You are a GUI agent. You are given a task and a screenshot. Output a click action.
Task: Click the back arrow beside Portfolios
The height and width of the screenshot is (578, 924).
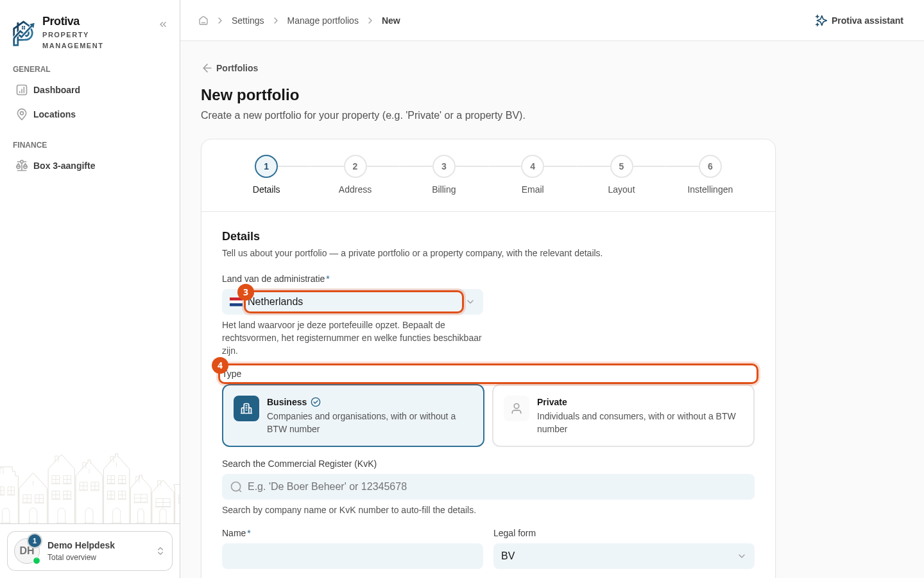click(x=207, y=68)
